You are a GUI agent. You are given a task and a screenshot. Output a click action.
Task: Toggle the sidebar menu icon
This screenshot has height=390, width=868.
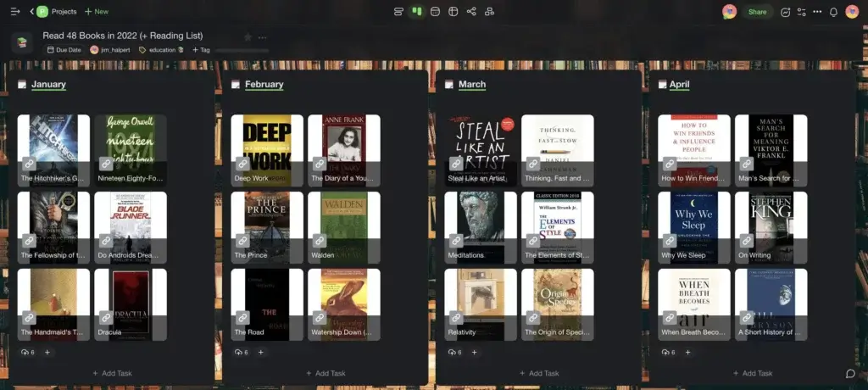14,12
